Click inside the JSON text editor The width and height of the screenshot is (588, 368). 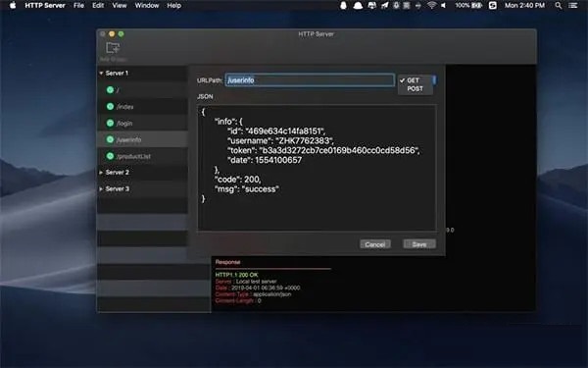pos(317,168)
